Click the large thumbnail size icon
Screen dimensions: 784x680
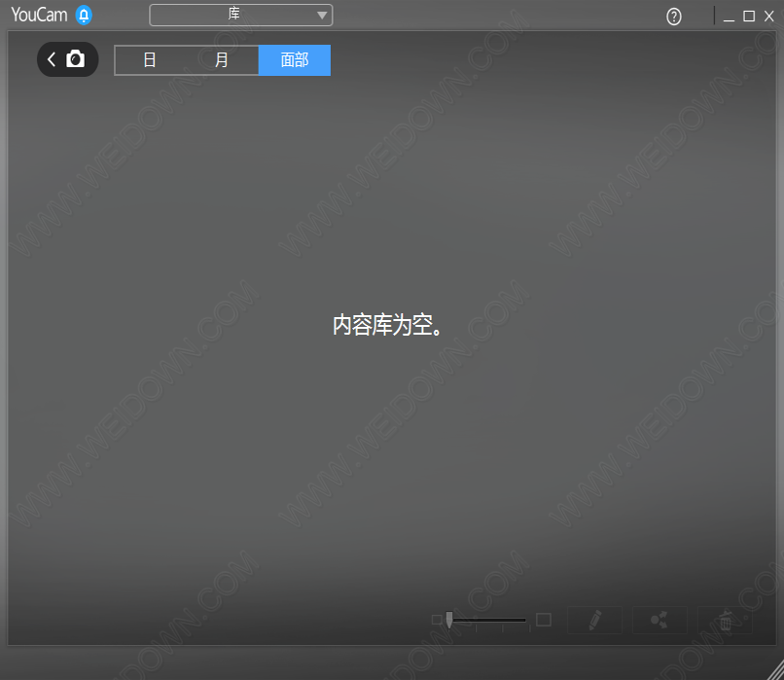click(544, 620)
